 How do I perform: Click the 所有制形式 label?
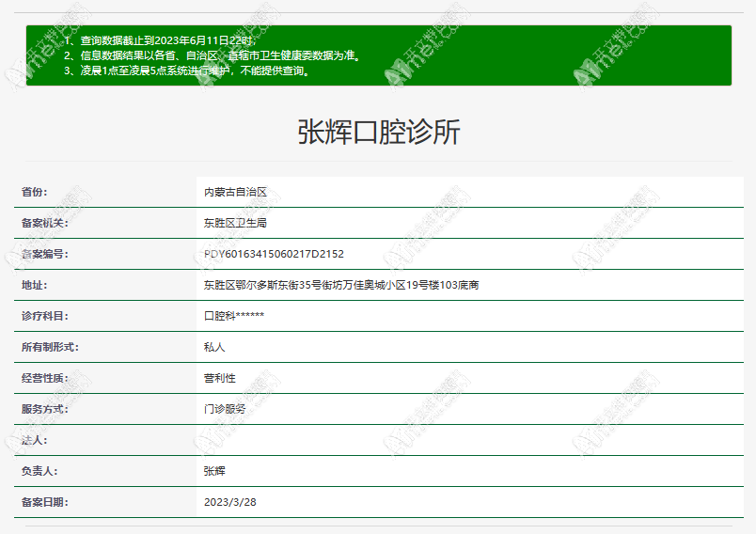click(x=50, y=347)
